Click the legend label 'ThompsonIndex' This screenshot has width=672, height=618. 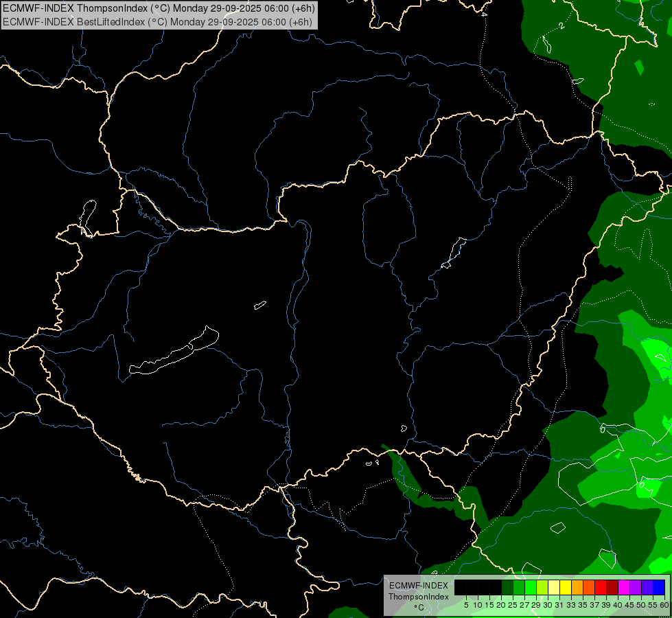(x=419, y=597)
